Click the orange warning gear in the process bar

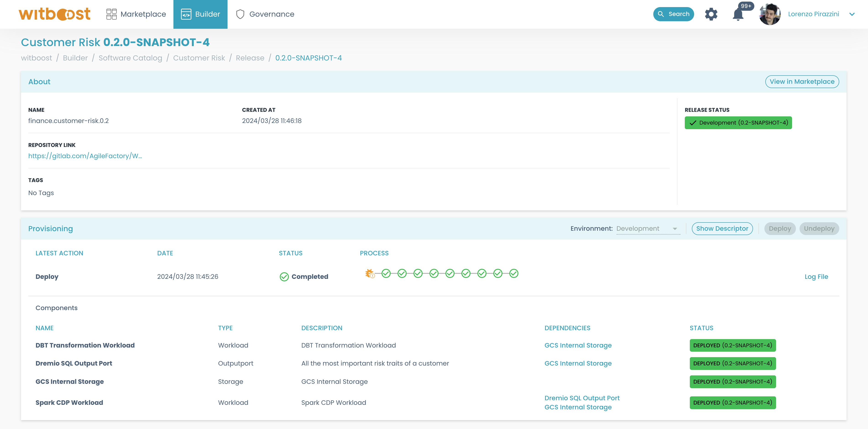(x=370, y=273)
